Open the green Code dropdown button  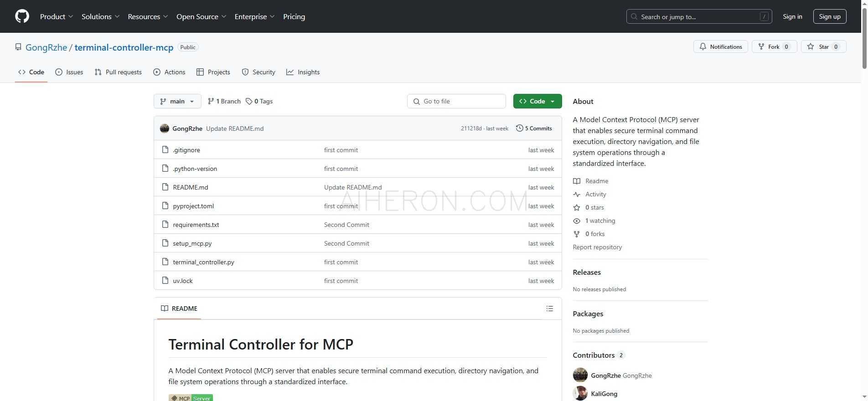point(537,101)
